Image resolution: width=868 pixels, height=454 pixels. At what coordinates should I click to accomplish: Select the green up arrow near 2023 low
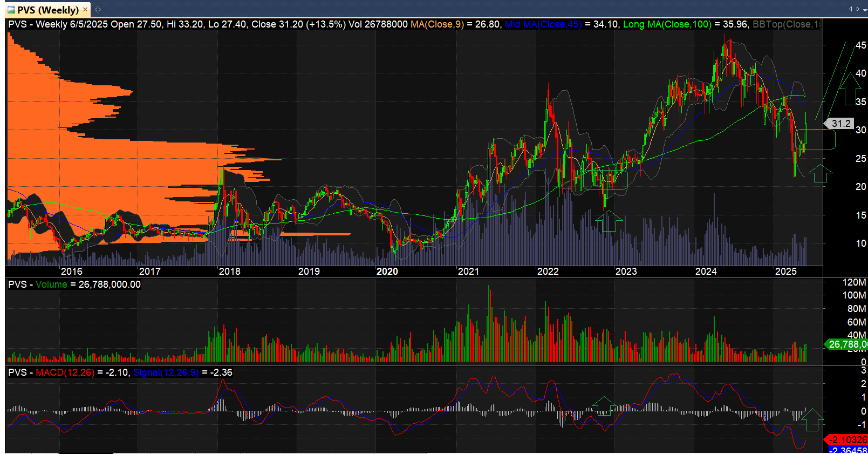[609, 221]
